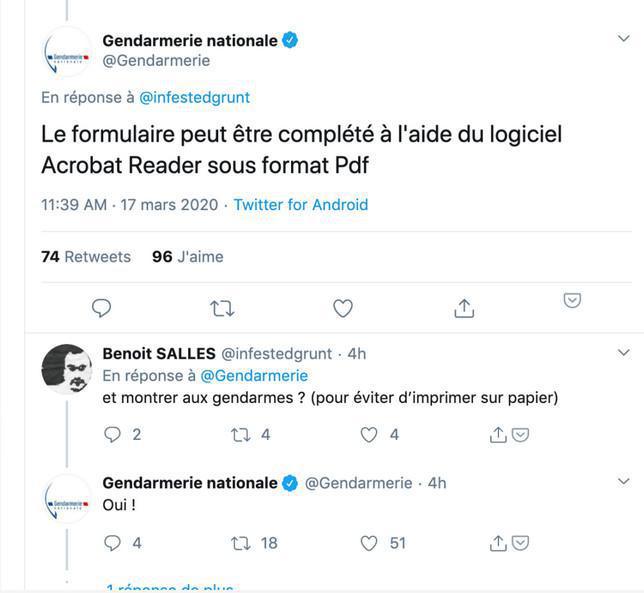Retweet the "Oui !" reply
This screenshot has height=593, width=644.
click(x=240, y=543)
